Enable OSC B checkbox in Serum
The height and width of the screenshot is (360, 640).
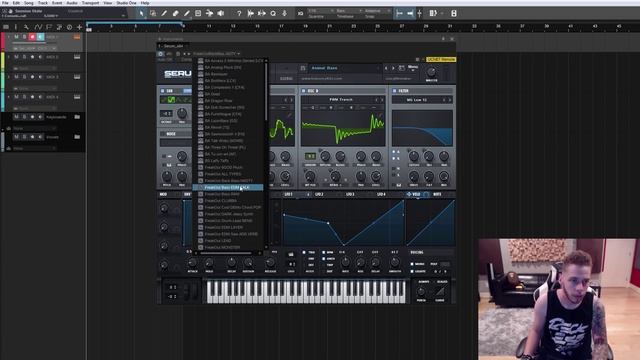(x=304, y=91)
